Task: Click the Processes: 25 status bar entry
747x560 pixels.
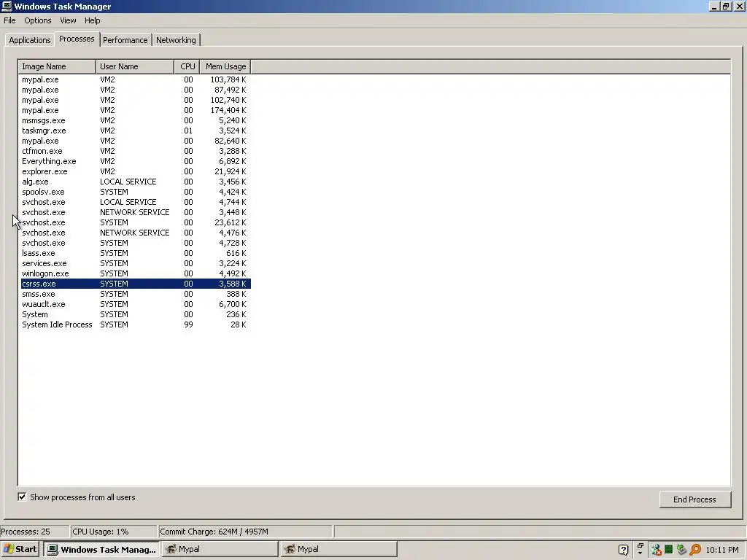Action: click(x=35, y=532)
